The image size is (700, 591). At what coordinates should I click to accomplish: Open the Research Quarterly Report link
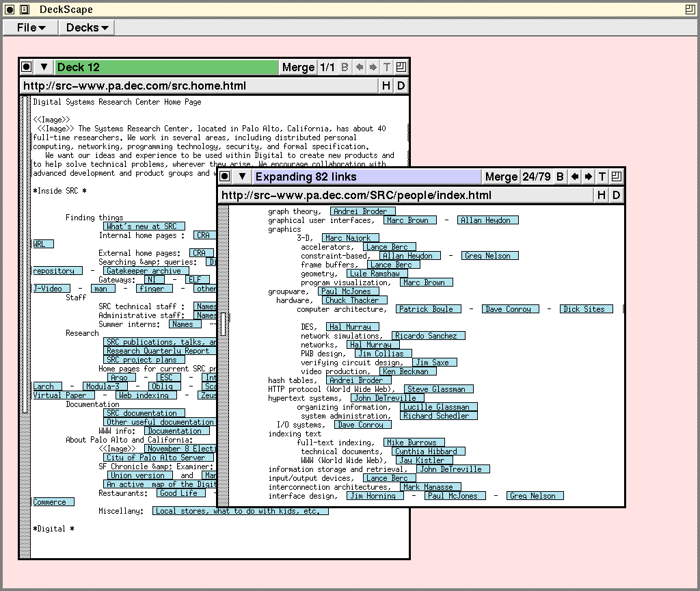coord(160,351)
